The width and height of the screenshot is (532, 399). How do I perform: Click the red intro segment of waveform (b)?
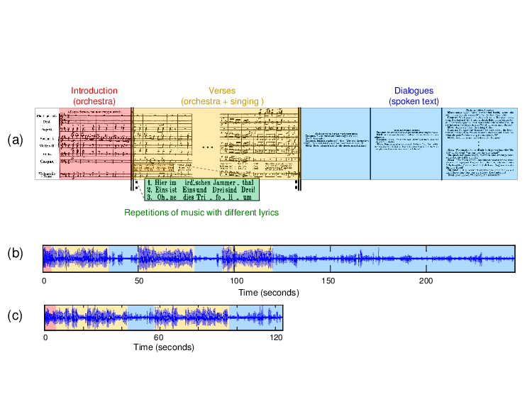pyautogui.click(x=47, y=259)
